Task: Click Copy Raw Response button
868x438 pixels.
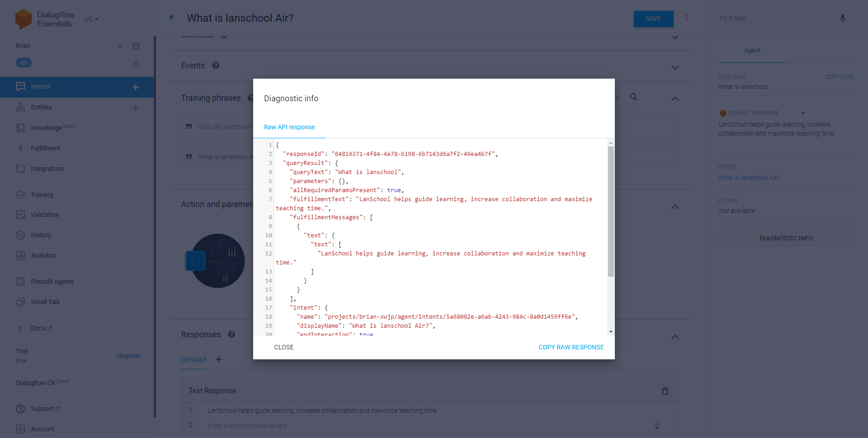Action: click(571, 347)
